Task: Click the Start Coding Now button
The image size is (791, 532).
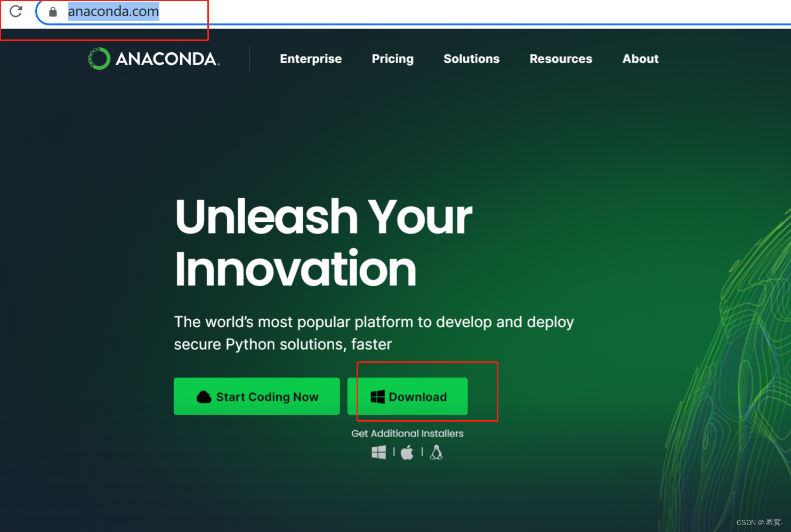Action: [256, 397]
